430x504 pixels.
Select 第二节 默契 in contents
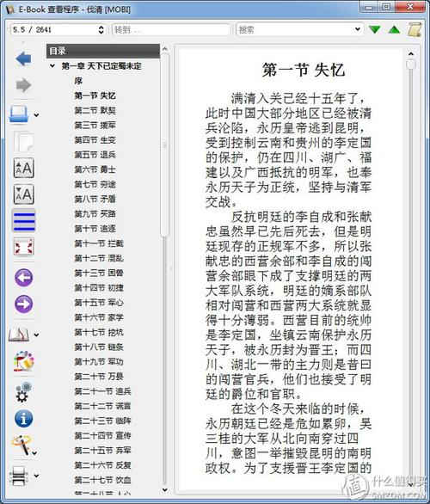tap(95, 111)
